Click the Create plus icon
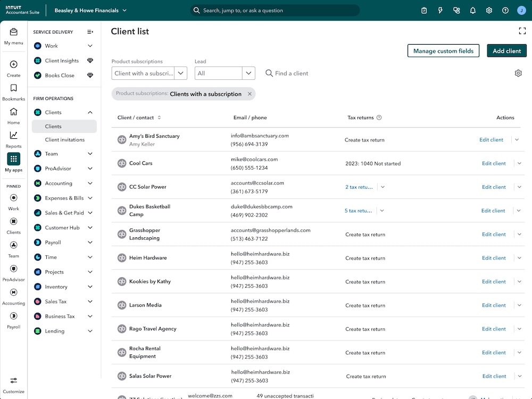Viewport: 532px width, 399px height. 13,64
